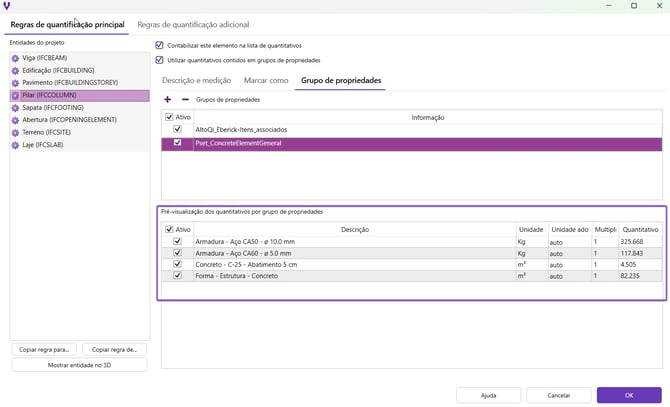This screenshot has width=670, height=407.
Task: Toggle Ativo header checkbox in preview table
Action: point(169,229)
